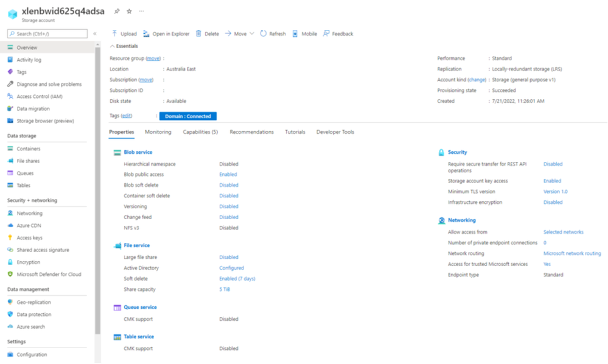This screenshot has height=364, width=608.
Task: Pin the storage account to dashboard
Action: point(117,11)
